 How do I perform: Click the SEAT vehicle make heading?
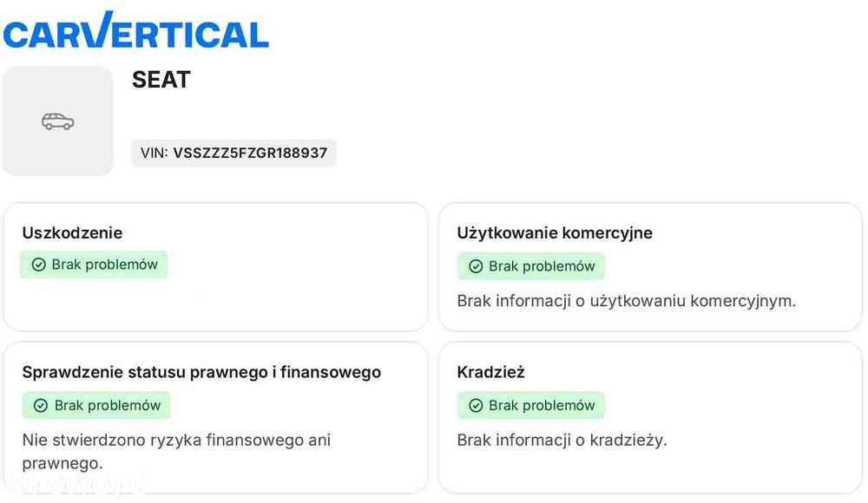(161, 80)
